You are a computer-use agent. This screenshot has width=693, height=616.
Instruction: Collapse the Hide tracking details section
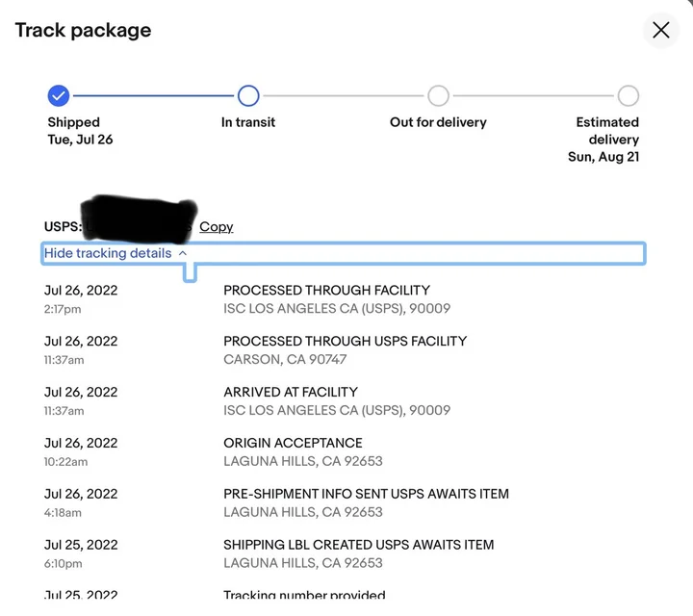pyautogui.click(x=108, y=253)
